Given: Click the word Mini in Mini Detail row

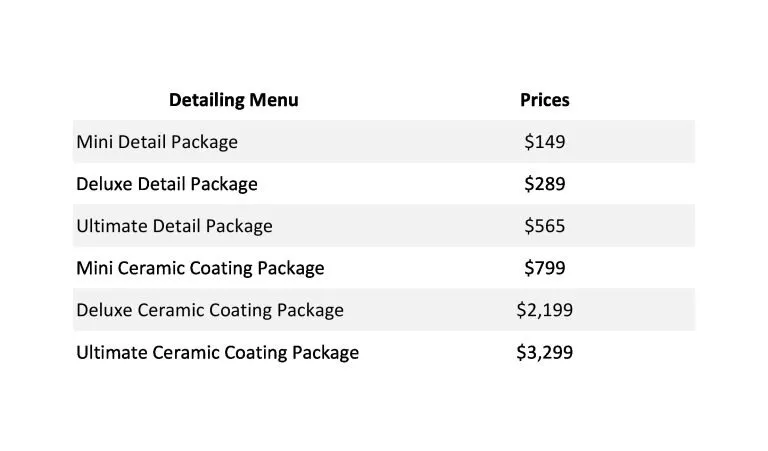Looking at the screenshot, I should coord(95,142).
